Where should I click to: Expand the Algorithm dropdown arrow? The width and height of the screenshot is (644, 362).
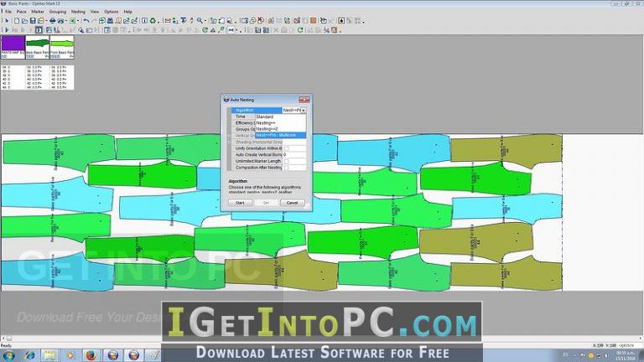pyautogui.click(x=304, y=111)
